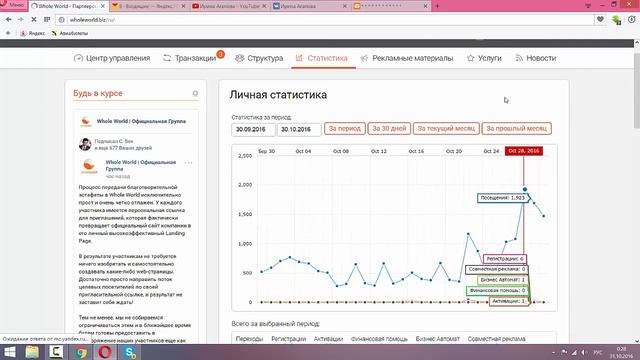Open Транзакции section

190,58
